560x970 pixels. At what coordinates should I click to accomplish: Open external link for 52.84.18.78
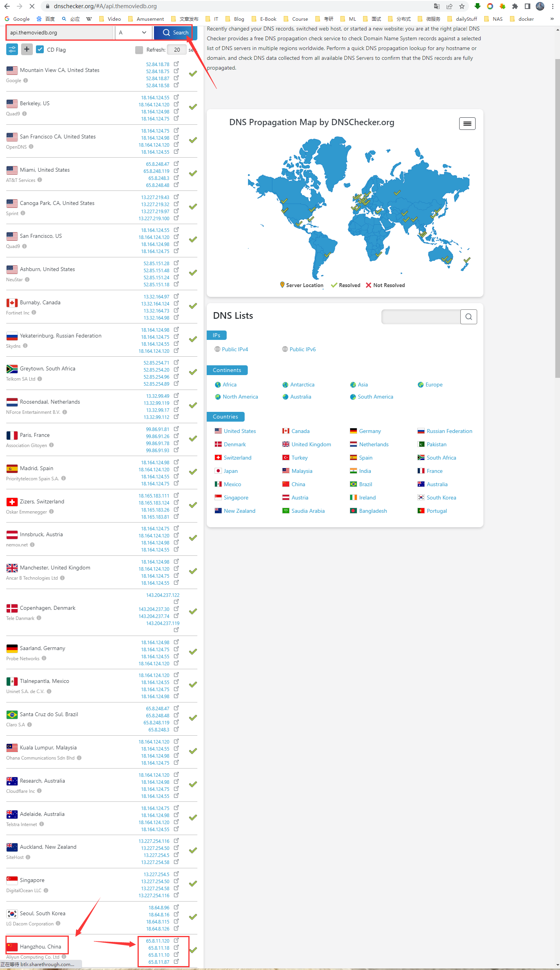[x=176, y=64]
